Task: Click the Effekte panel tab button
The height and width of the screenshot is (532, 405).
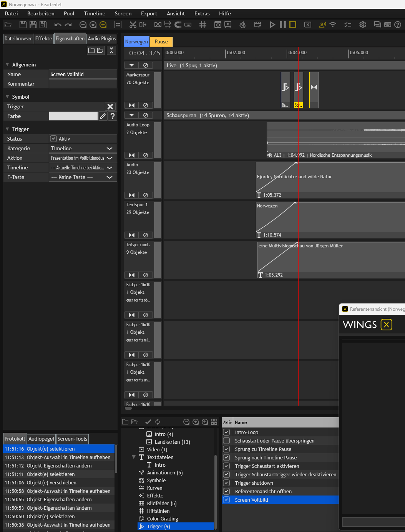Action: 43,38
